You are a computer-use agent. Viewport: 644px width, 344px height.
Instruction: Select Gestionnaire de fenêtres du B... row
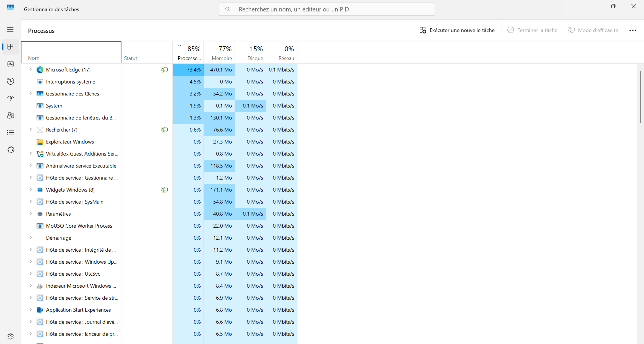(159, 118)
